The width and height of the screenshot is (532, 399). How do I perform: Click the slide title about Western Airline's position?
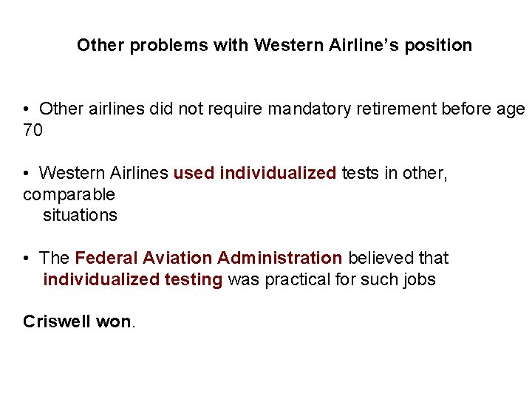pyautogui.click(x=274, y=45)
